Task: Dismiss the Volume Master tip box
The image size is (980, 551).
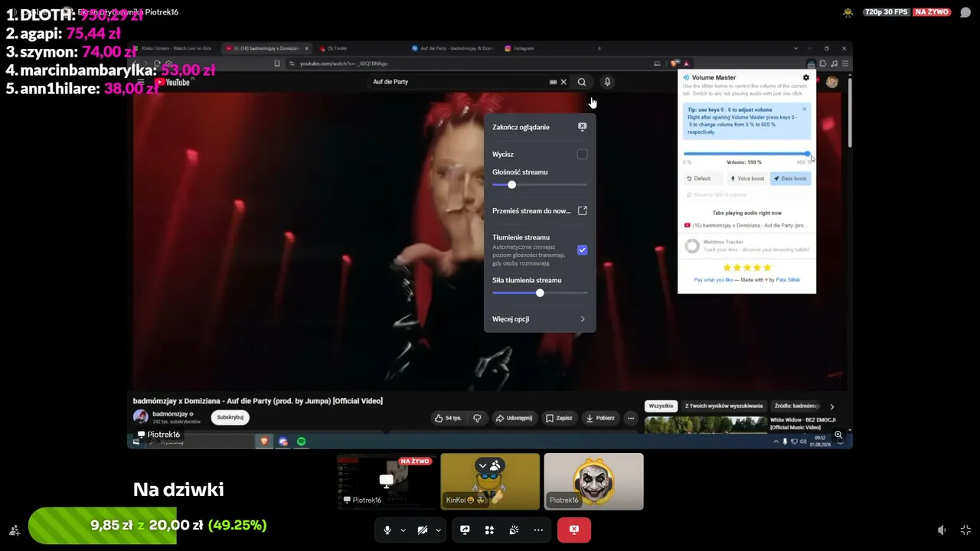Action: pos(804,109)
